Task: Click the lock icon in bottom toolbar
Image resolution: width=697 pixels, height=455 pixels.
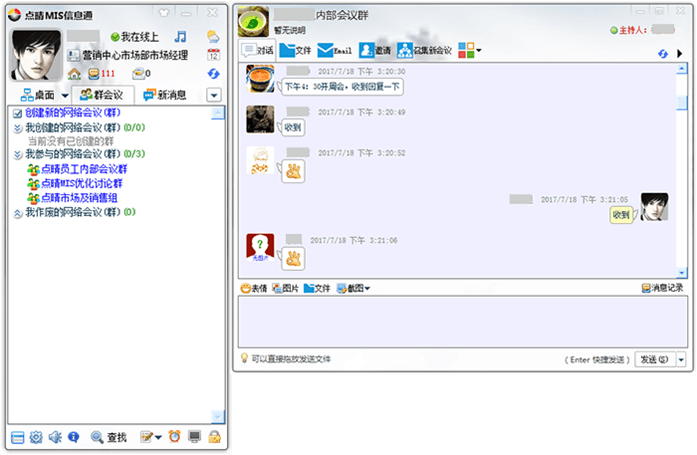Action: point(214,437)
